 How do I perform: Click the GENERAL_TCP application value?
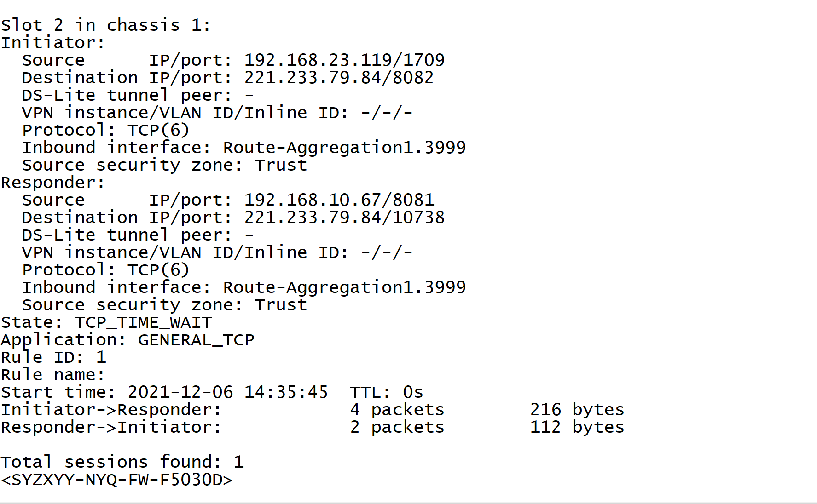196,340
